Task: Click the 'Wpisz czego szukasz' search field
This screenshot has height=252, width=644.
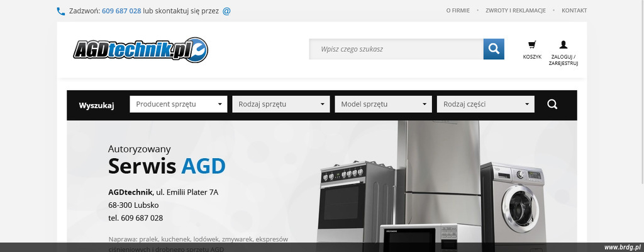Action: pos(396,49)
